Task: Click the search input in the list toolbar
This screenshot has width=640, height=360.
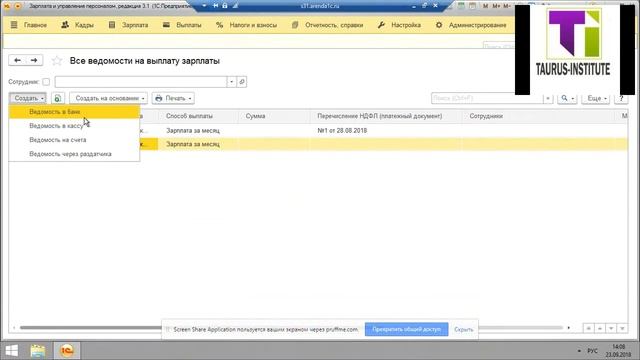Action: coord(487,98)
